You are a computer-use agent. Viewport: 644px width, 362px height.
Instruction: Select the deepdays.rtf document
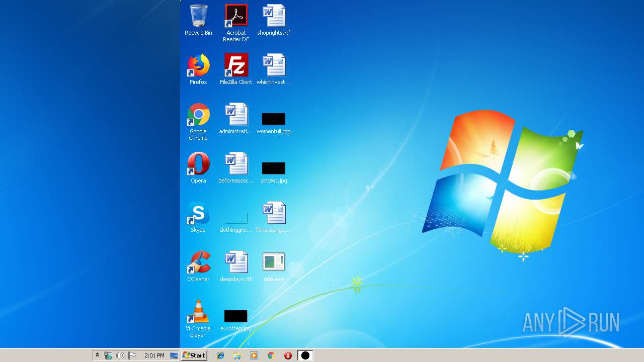pyautogui.click(x=236, y=266)
